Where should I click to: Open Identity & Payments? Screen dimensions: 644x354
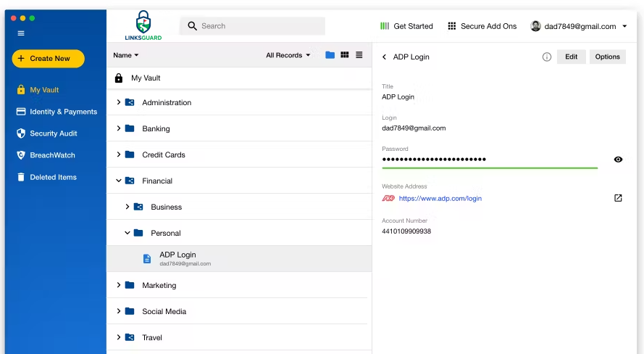(x=63, y=112)
